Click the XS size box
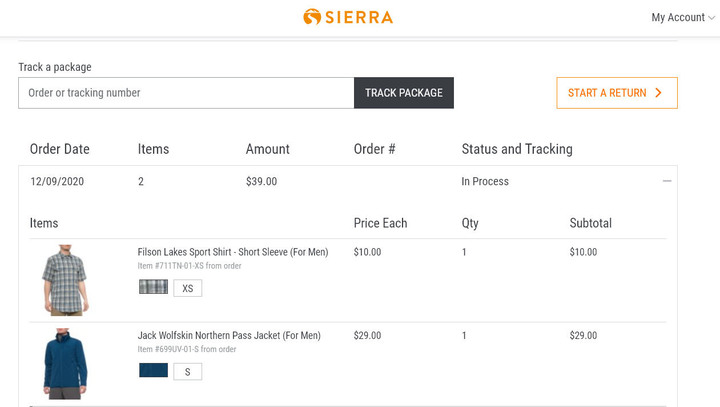This screenshot has width=720, height=407. (187, 288)
